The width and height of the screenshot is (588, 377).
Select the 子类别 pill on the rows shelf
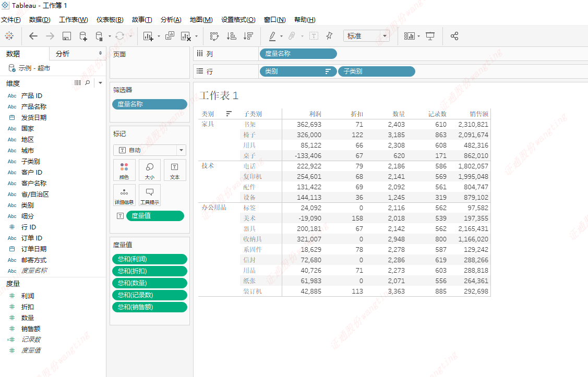tap(377, 71)
